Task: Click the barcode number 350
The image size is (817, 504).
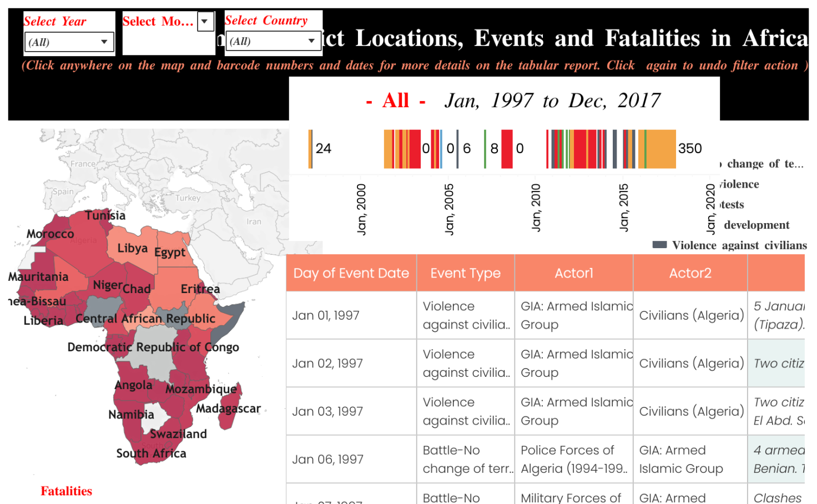Action: (x=690, y=149)
